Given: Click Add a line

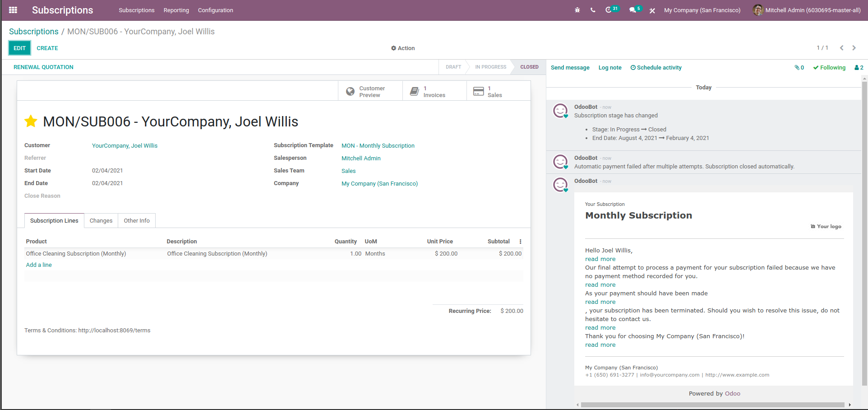Looking at the screenshot, I should [39, 265].
